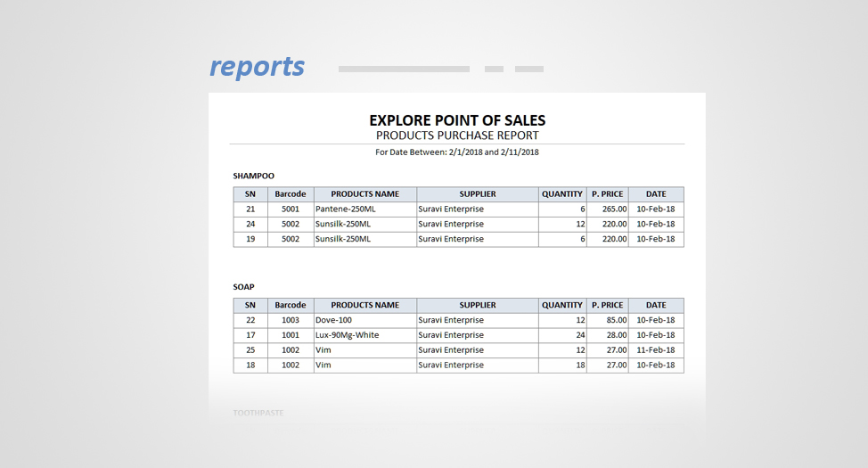Click the "PRODUCTS PURCHASE REPORT" subtitle
The image size is (868, 468).
[457, 135]
